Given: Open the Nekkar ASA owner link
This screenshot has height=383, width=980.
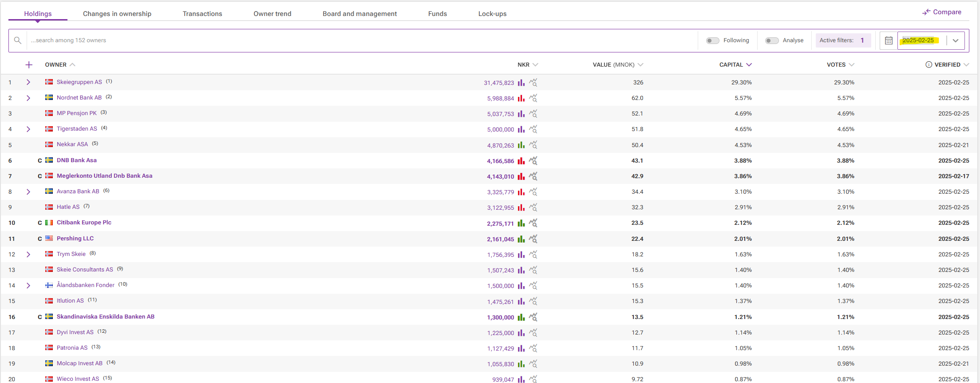Looking at the screenshot, I should 72,144.
